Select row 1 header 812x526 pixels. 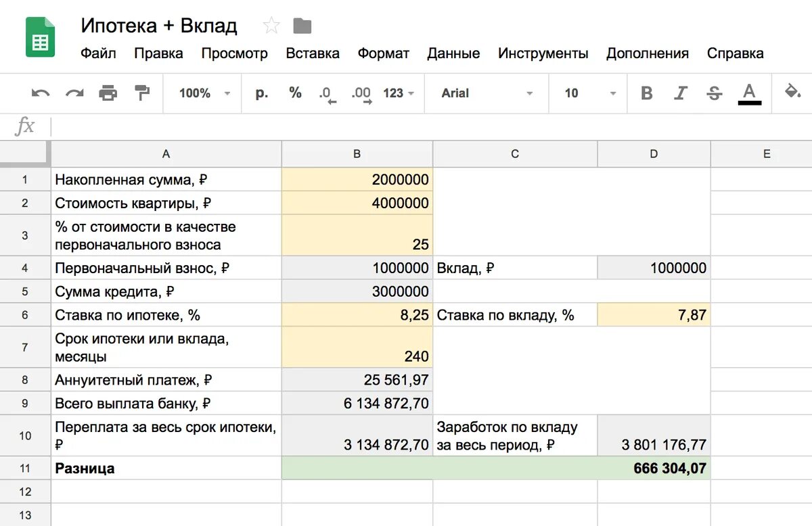[x=25, y=179]
